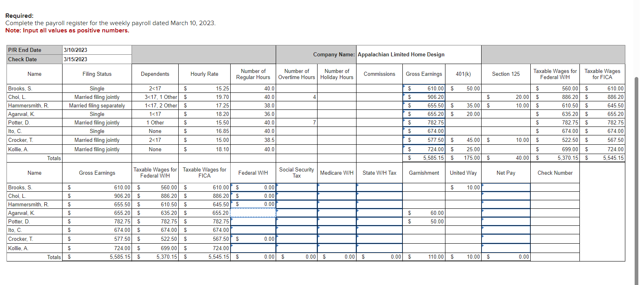
Task: Click P/R End Date value 3/10/2023
Action: point(76,50)
